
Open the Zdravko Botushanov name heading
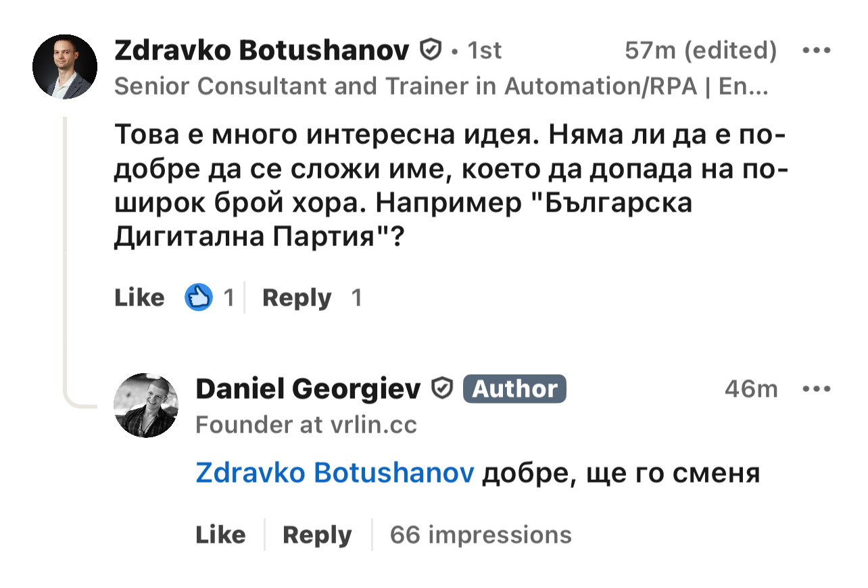click(x=262, y=50)
